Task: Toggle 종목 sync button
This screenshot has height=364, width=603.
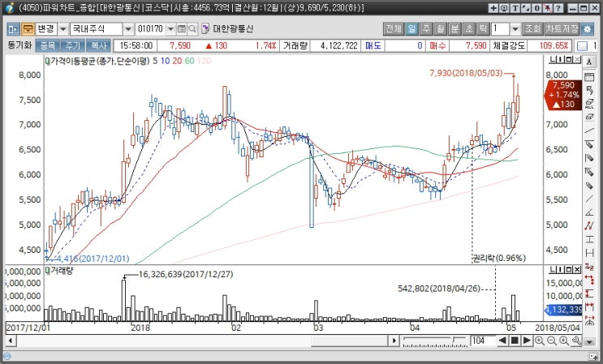Action: click(48, 45)
